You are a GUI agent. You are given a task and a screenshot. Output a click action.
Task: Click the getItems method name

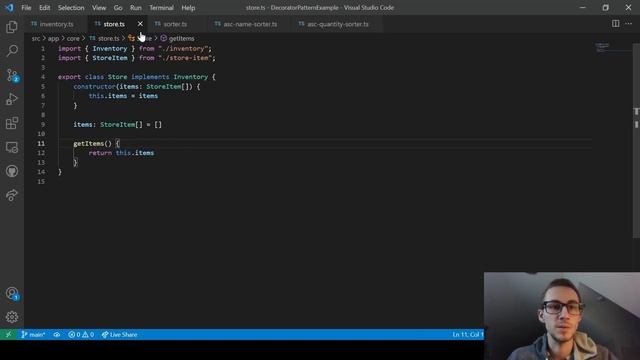click(x=89, y=143)
